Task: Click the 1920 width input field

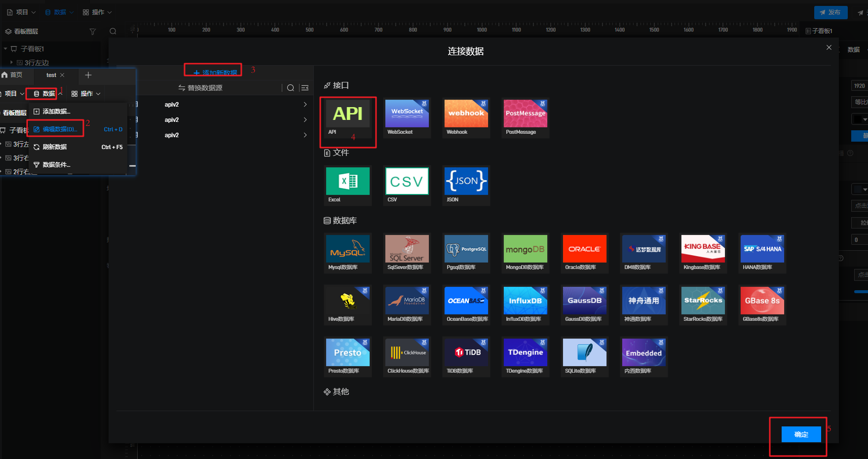Action: 859,86
